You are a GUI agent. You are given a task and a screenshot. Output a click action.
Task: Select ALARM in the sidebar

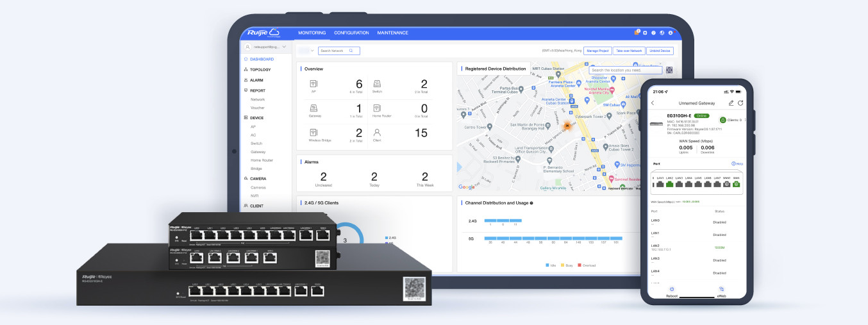click(x=256, y=80)
